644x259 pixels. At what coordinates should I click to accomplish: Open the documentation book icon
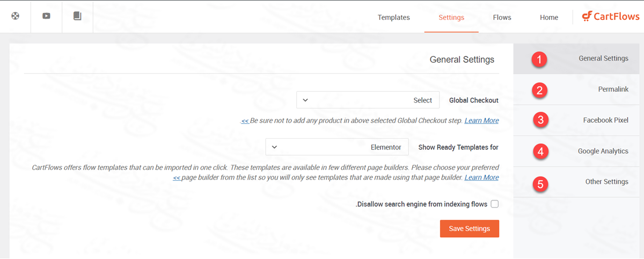[x=77, y=16]
